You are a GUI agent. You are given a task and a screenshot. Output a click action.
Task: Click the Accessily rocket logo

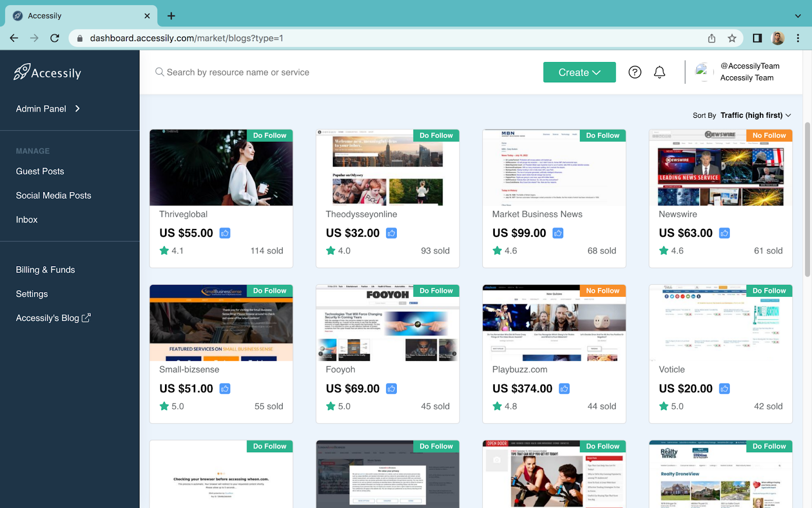(x=47, y=72)
